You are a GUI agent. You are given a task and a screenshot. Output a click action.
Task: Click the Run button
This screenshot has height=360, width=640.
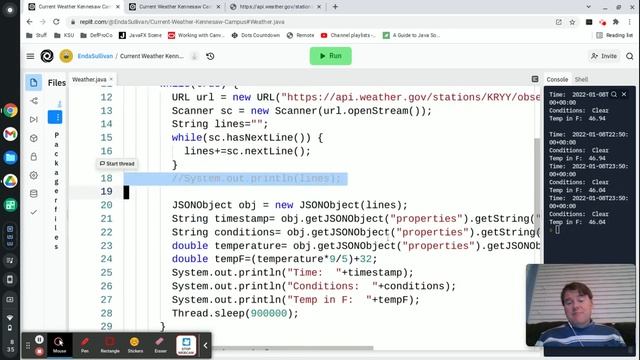coord(331,56)
